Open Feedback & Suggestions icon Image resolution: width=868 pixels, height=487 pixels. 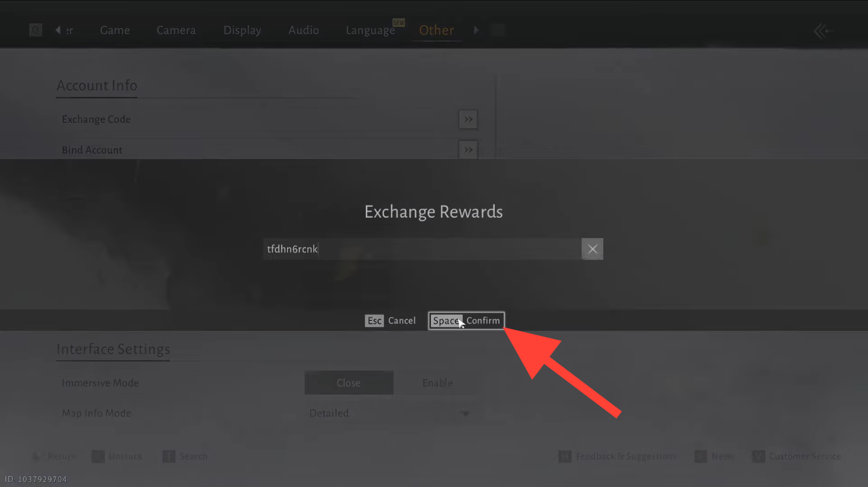click(565, 456)
